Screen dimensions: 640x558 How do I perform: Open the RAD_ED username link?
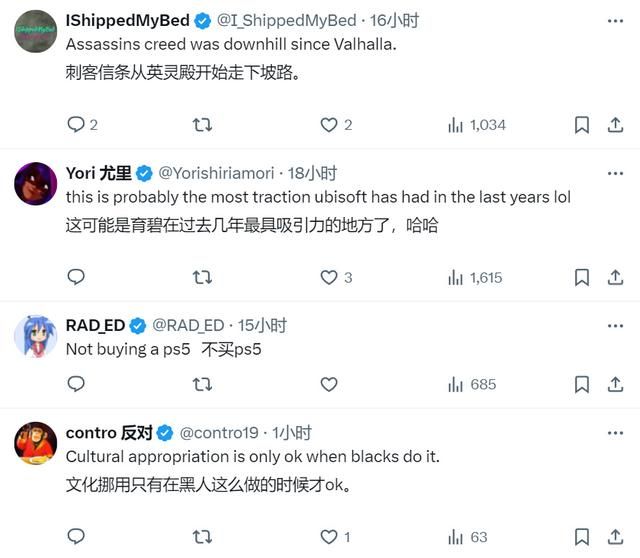95,325
